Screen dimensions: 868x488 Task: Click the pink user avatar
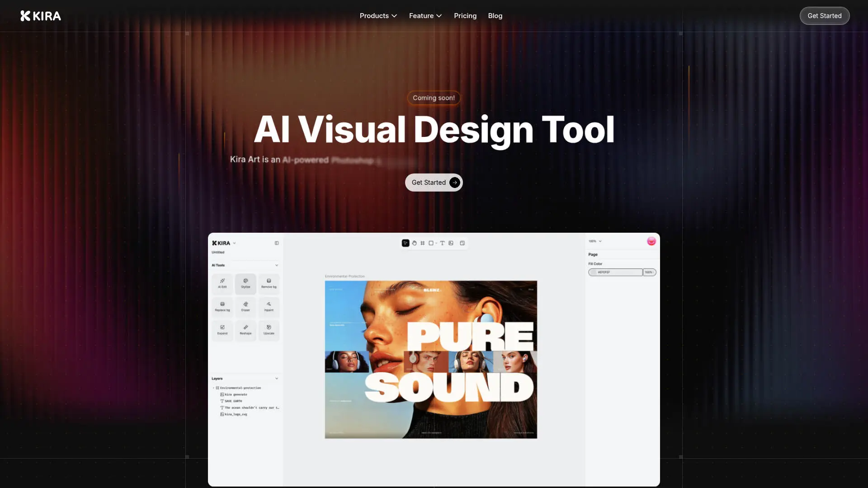[x=651, y=241]
